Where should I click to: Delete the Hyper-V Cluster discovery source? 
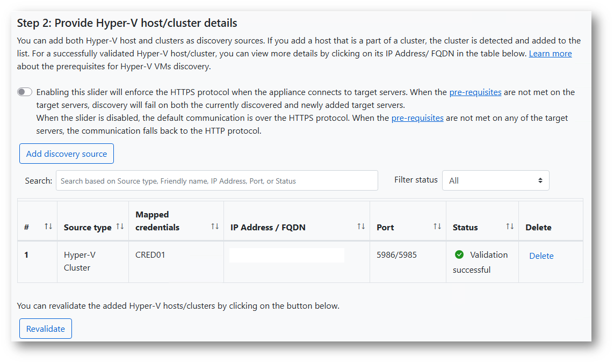point(541,256)
